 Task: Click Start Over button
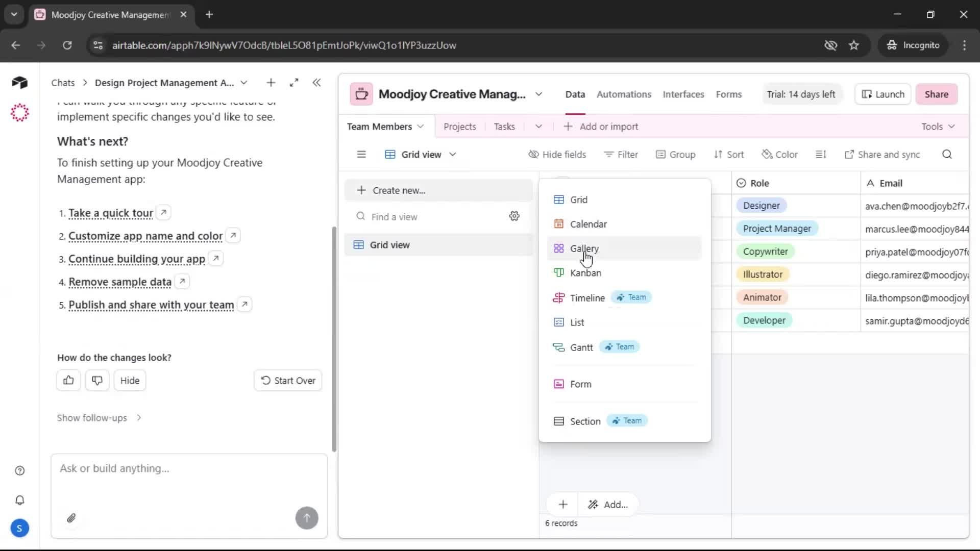coord(288,380)
